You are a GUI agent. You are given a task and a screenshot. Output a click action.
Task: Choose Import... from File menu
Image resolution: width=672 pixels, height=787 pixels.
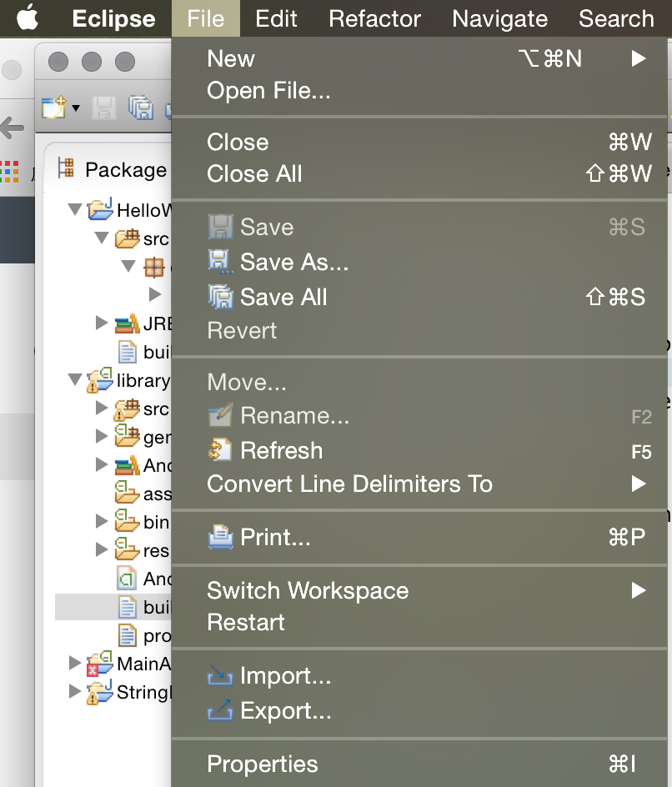click(x=419, y=675)
